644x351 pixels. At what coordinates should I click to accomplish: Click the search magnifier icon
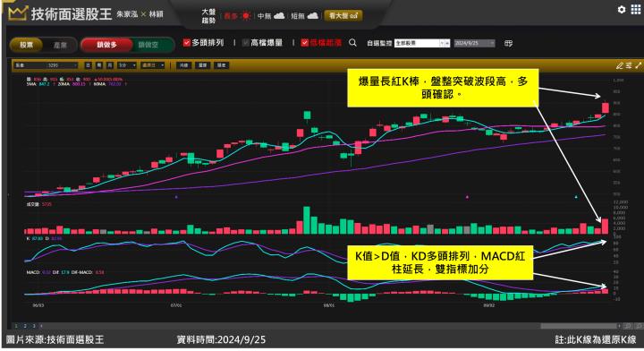click(352, 43)
